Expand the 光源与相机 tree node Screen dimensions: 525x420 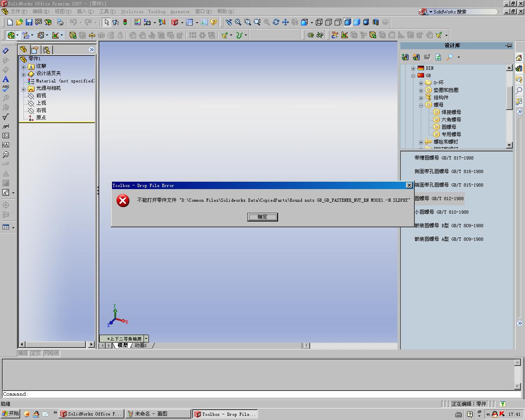pyautogui.click(x=24, y=89)
